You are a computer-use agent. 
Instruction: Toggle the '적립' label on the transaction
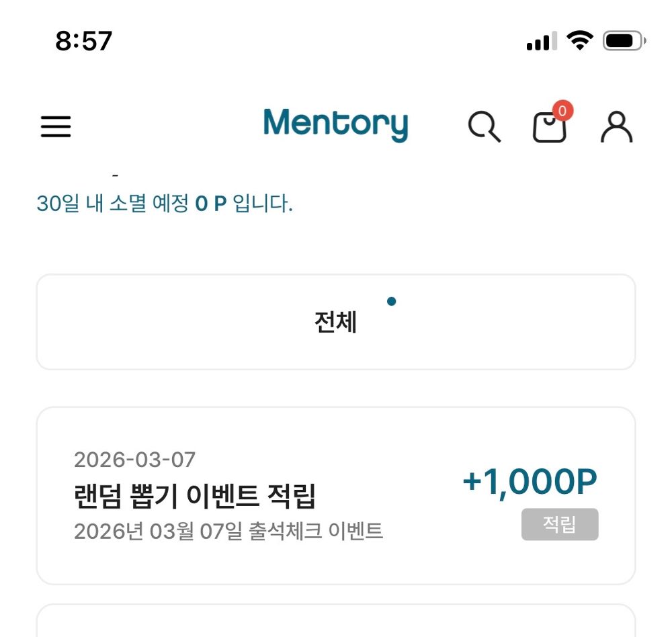[x=559, y=525]
